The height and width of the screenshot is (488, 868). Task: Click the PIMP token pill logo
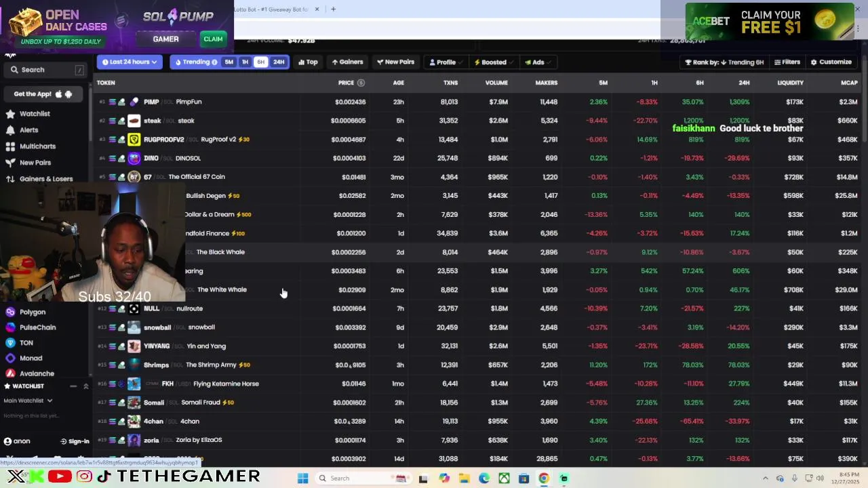tap(134, 102)
